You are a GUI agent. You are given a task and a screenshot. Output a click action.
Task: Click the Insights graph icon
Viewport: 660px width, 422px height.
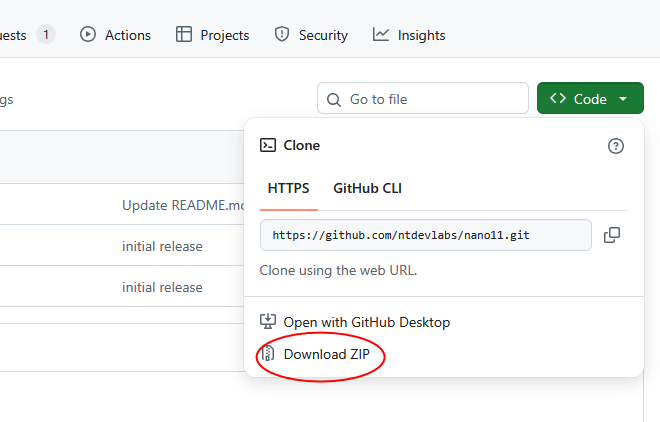click(x=381, y=35)
